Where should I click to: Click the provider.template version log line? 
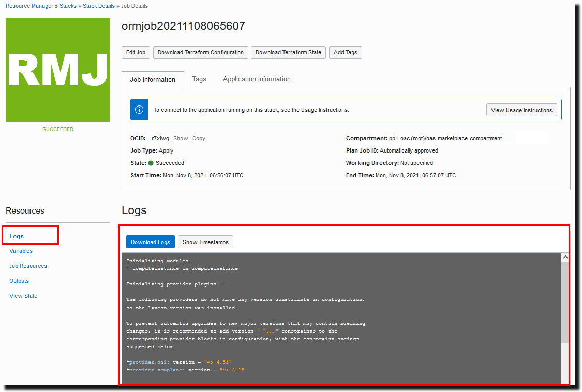[185, 370]
